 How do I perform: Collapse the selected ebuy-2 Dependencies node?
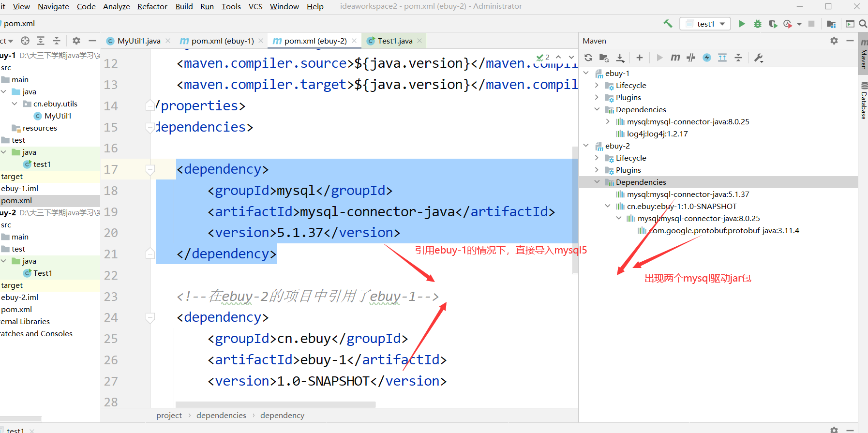click(x=597, y=182)
